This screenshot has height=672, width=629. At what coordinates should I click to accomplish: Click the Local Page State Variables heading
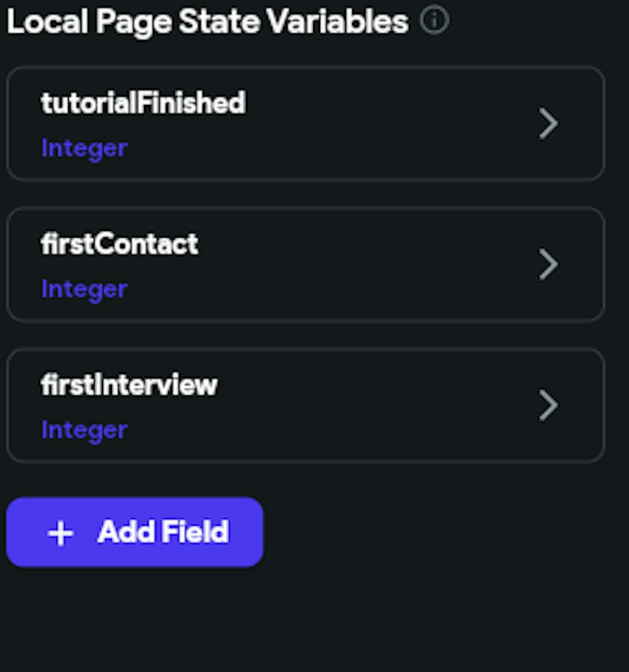(x=208, y=22)
